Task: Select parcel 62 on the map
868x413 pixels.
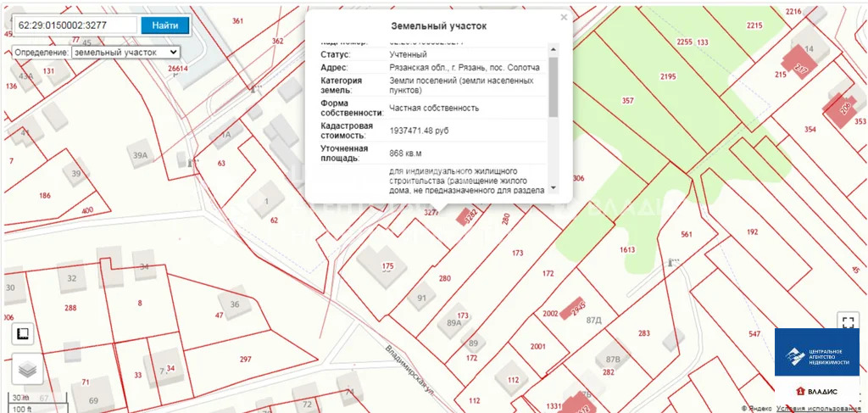Action: [274, 220]
